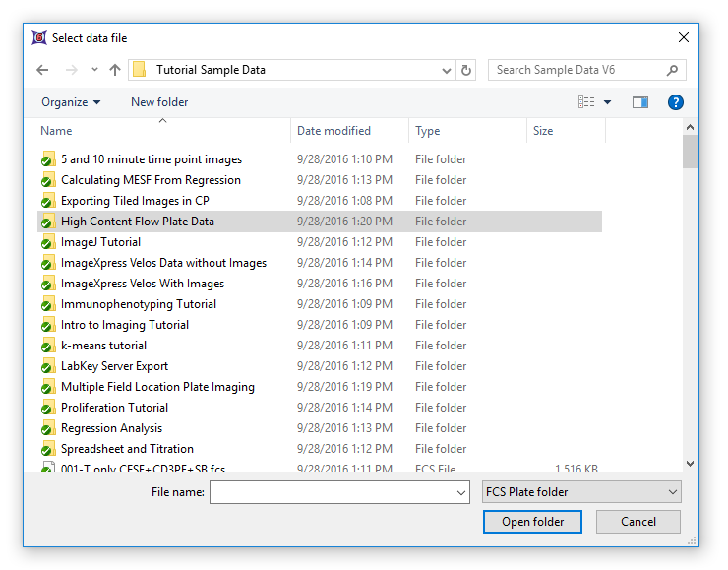The height and width of the screenshot is (570, 728).
Task: Open the Help question mark icon
Action: tap(675, 102)
